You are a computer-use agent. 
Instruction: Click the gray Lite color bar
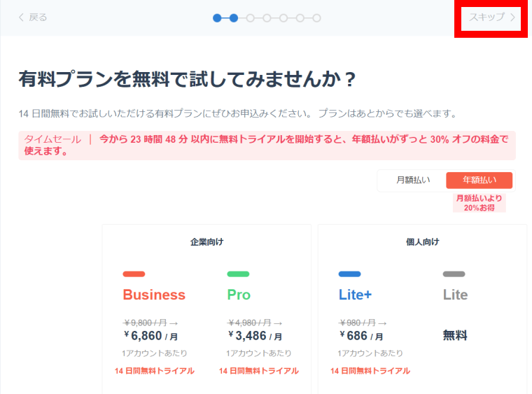coord(454,274)
